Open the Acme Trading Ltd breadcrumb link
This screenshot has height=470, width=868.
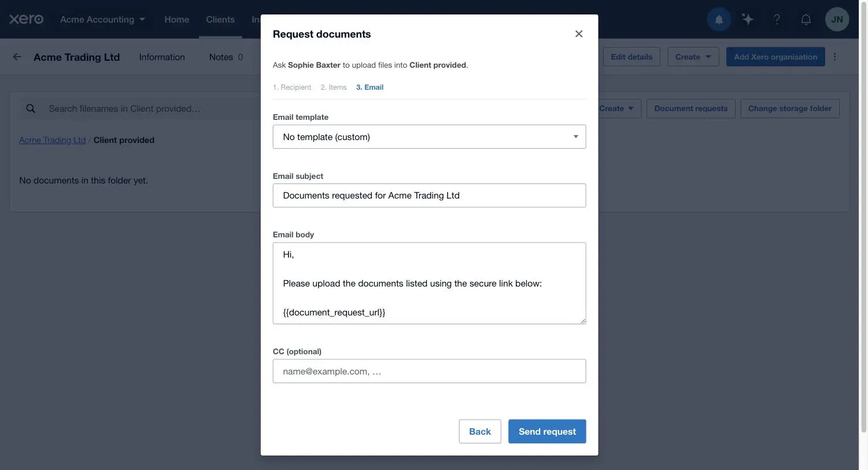(52, 140)
